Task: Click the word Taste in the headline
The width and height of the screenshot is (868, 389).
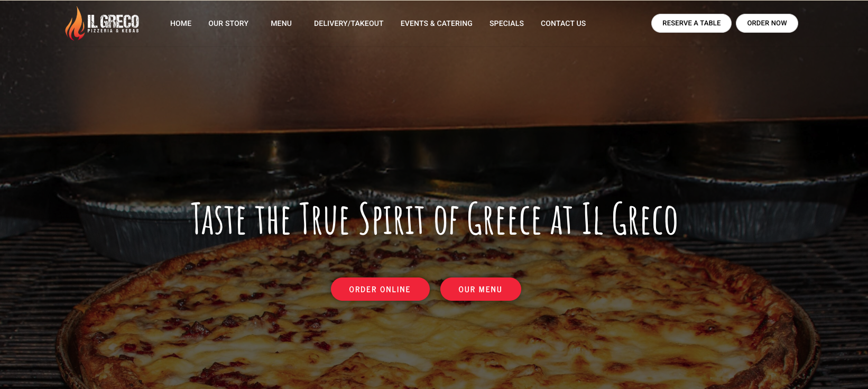Action: point(218,218)
